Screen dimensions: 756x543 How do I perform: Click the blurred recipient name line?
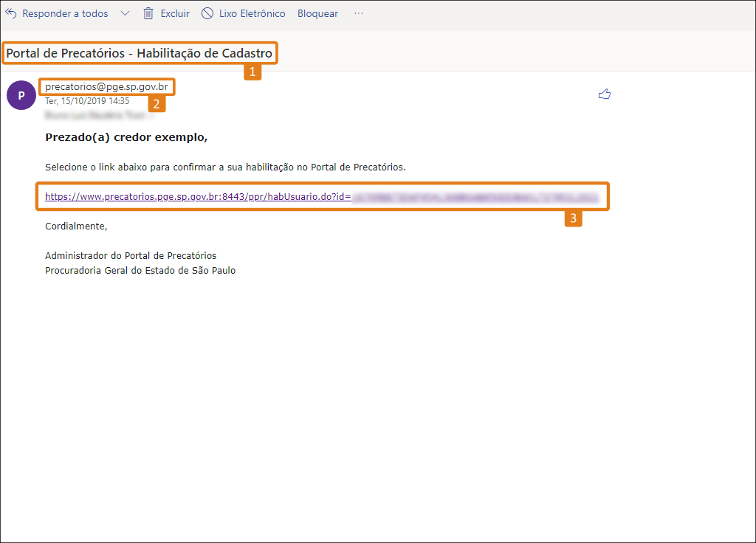95,115
